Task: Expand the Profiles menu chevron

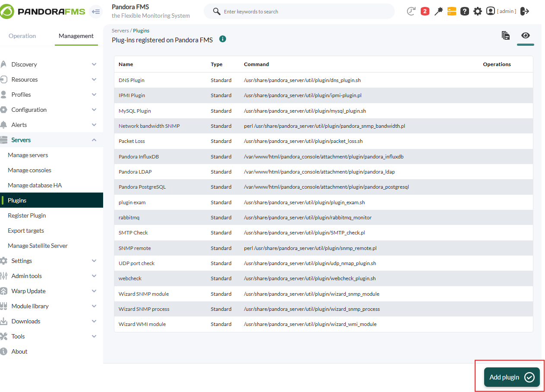Action: click(94, 95)
